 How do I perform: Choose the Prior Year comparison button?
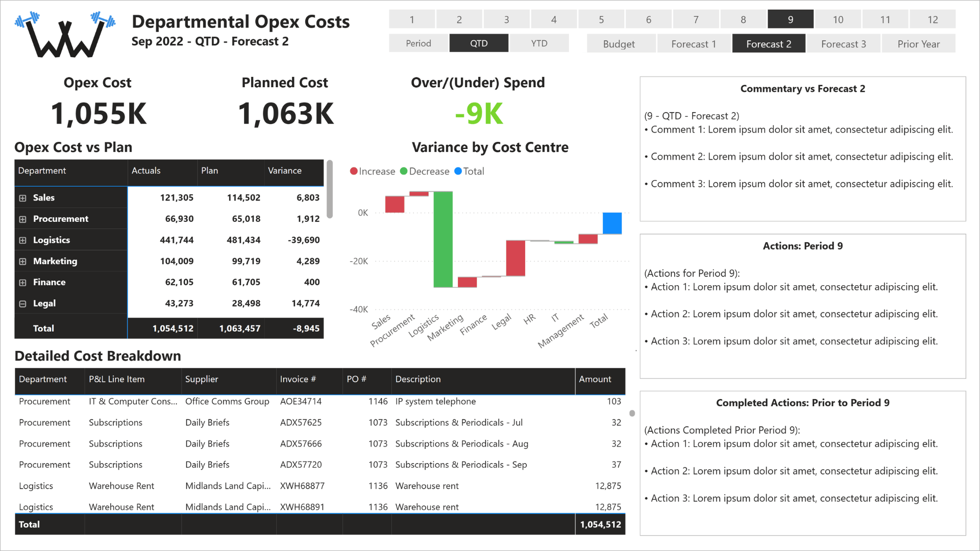(x=918, y=44)
